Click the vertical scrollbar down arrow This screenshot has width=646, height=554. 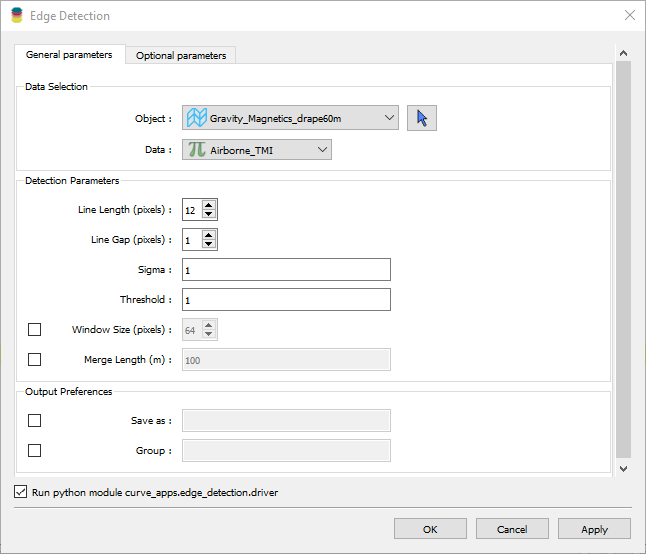coord(623,467)
